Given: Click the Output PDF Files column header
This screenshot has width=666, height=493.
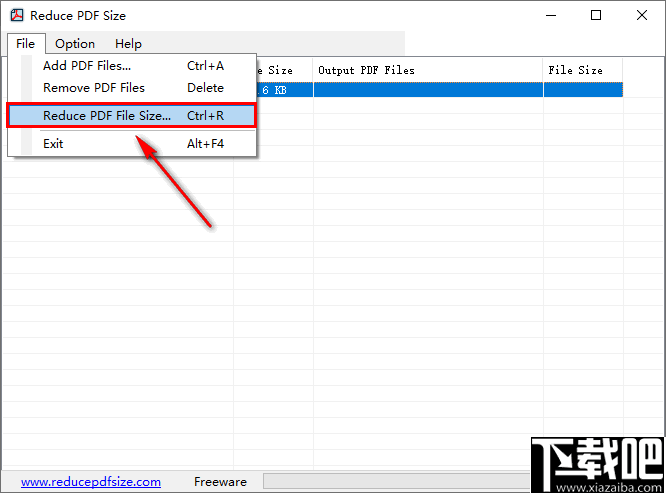Looking at the screenshot, I should pos(428,70).
